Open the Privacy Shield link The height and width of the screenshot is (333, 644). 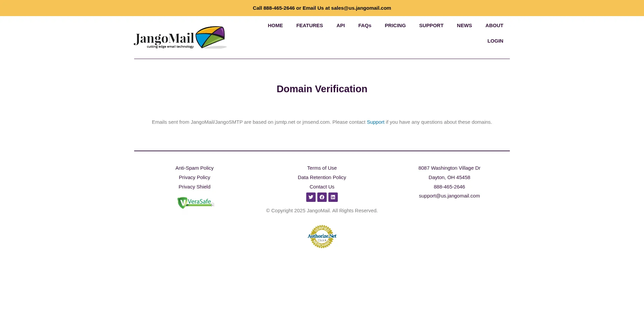(194, 187)
